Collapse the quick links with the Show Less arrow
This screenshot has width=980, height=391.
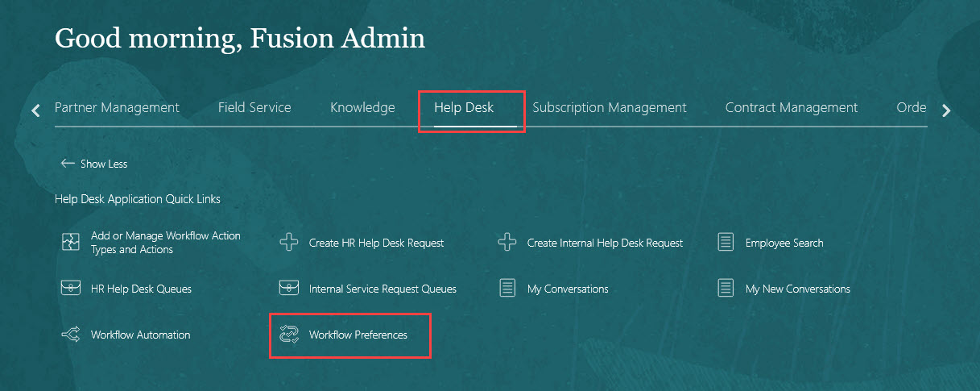(68, 164)
